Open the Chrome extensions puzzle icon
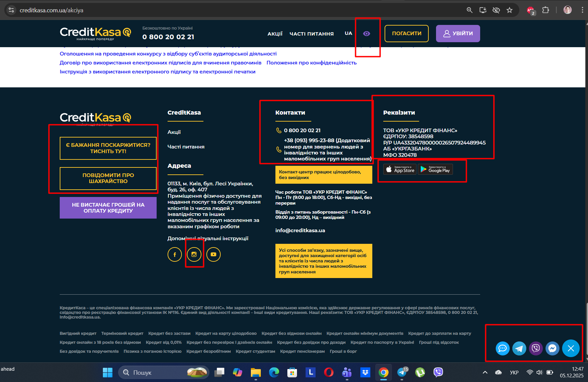588x382 pixels. pyautogui.click(x=546, y=10)
